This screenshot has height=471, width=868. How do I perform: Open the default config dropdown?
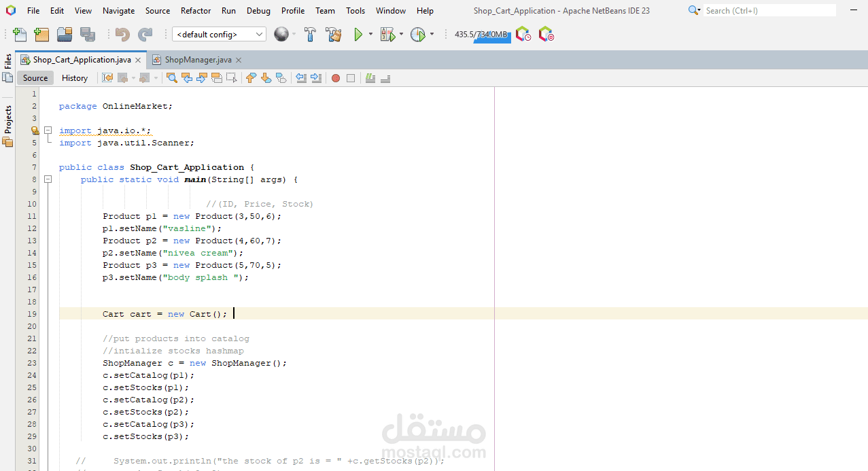click(x=219, y=35)
